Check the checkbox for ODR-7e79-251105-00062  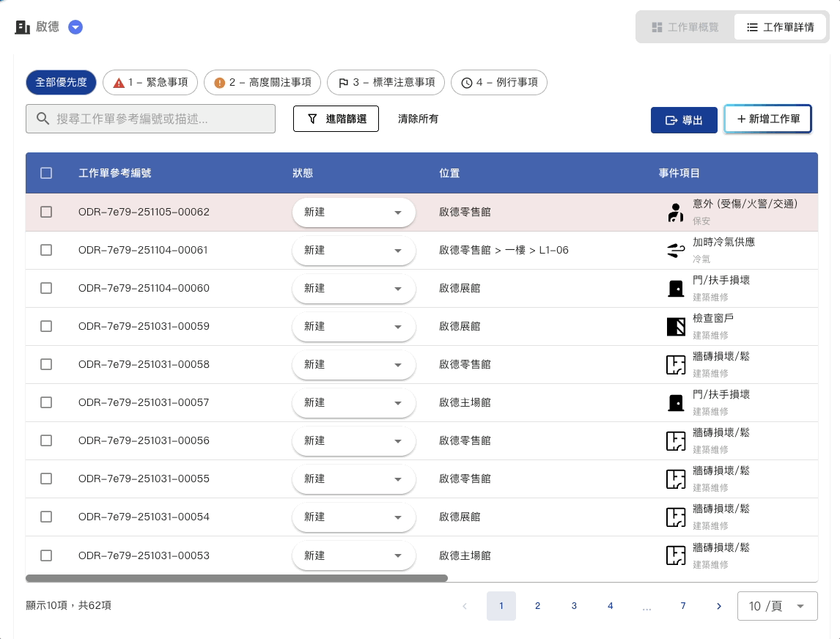click(x=46, y=212)
